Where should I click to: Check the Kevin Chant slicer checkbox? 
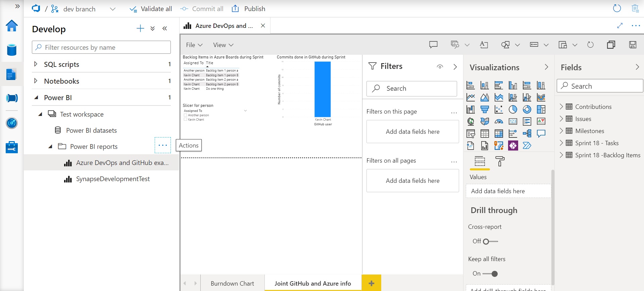[x=185, y=119]
